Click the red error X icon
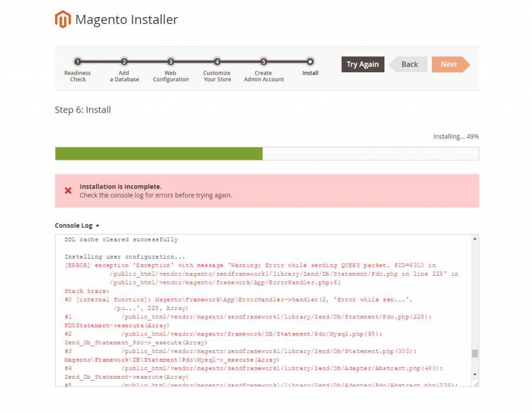 pyautogui.click(x=68, y=190)
